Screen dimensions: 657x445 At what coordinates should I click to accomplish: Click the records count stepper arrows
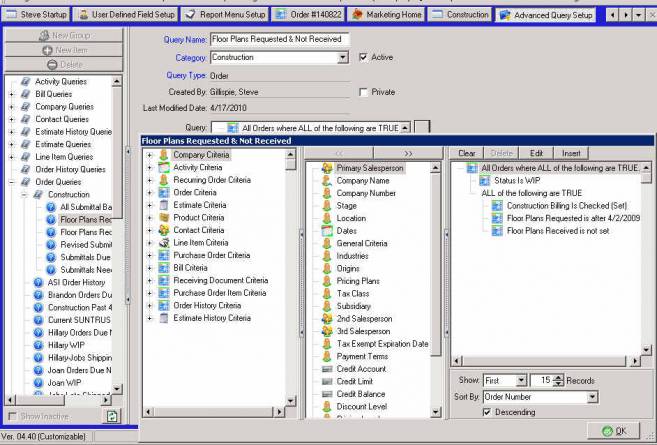(x=558, y=380)
